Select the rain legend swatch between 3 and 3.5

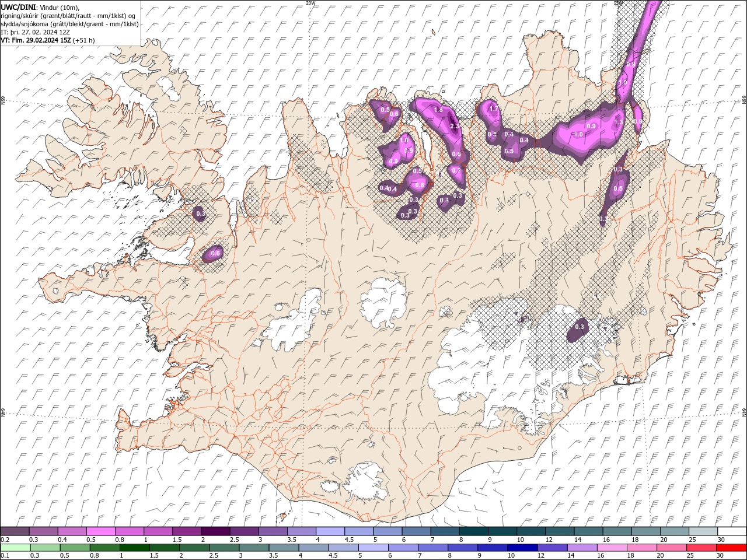click(x=254, y=548)
